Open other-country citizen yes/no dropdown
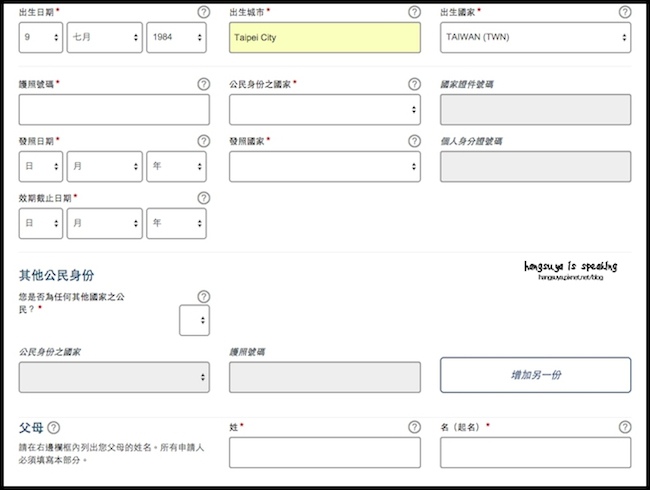The height and width of the screenshot is (490, 650). click(194, 320)
